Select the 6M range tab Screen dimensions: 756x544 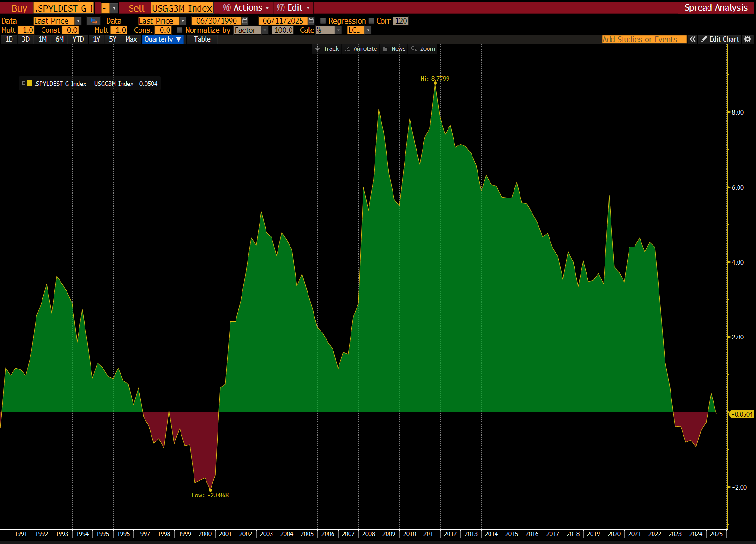tap(60, 39)
